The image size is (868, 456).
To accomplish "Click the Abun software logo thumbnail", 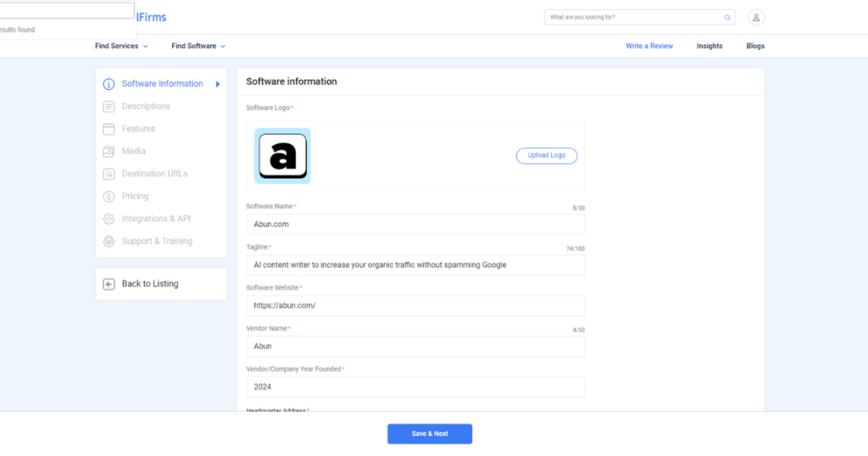I will point(282,156).
